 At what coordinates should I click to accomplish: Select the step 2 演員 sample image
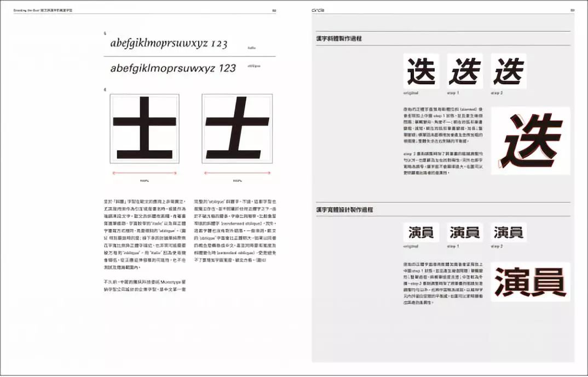click(x=509, y=232)
